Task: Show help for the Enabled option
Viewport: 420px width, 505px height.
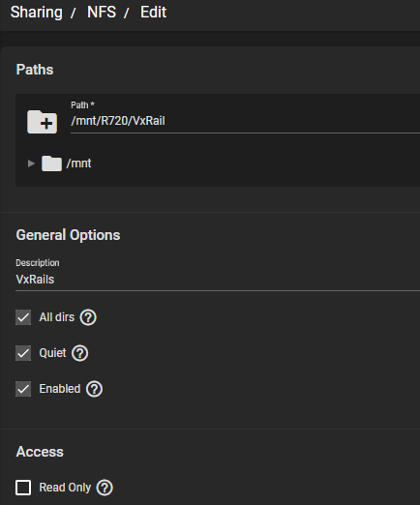Action: 94,389
